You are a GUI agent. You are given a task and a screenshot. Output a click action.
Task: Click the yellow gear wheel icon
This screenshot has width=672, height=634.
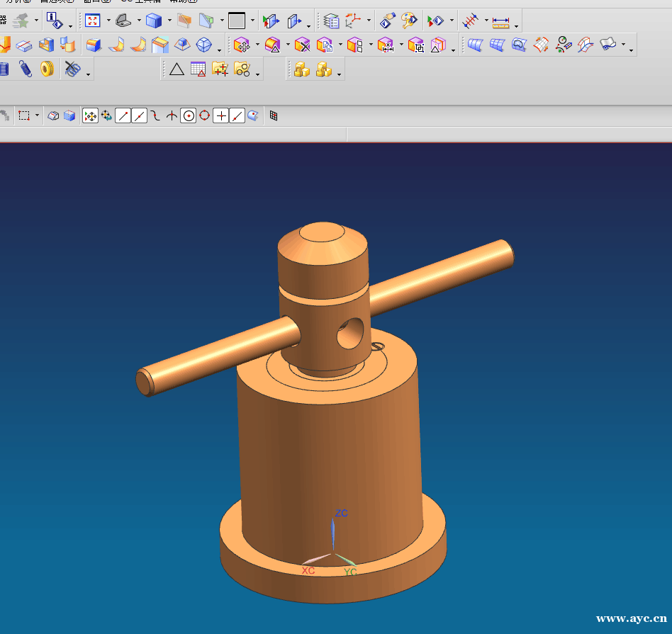click(x=47, y=69)
